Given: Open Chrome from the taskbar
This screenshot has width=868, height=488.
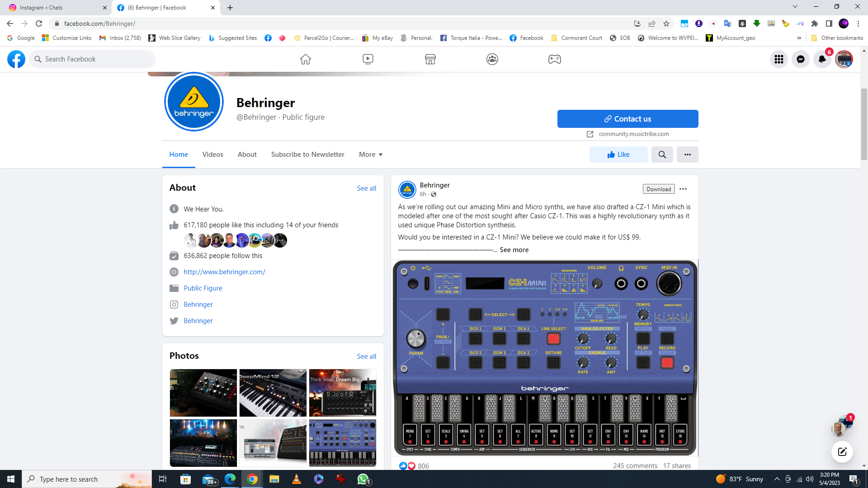Looking at the screenshot, I should (252, 479).
